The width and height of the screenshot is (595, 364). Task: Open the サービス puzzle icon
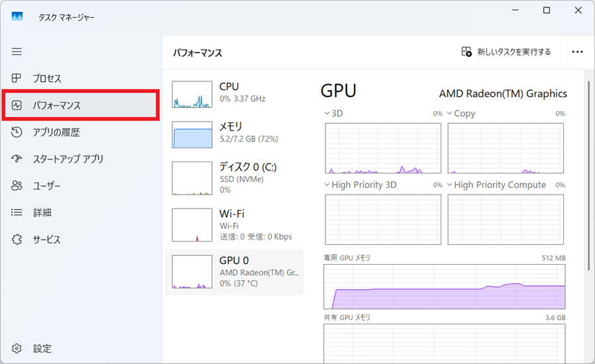pyautogui.click(x=17, y=240)
